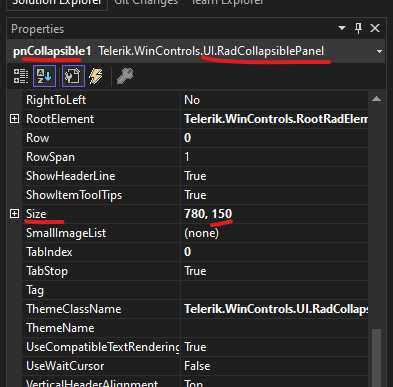Click the ShowHeaderLine True value
Screen dimensions: 393x387
[x=274, y=176]
